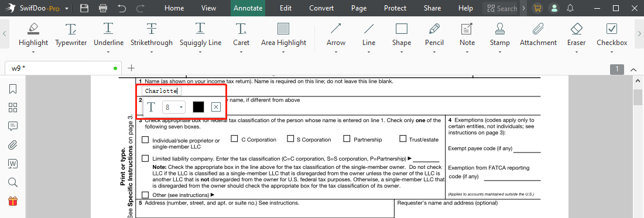Image resolution: width=644 pixels, height=218 pixels.
Task: Open the shopping cart icon
Action: coord(537,8)
